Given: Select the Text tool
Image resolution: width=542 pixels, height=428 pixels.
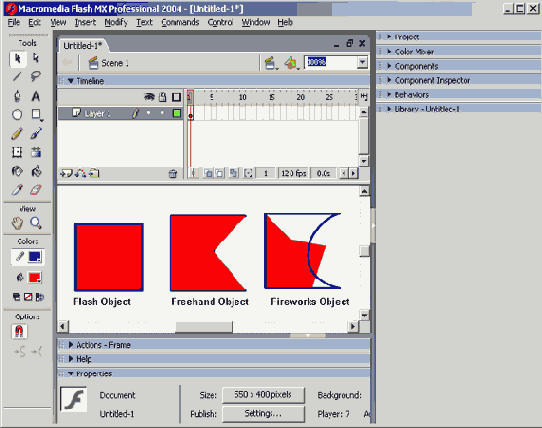Looking at the screenshot, I should 36,96.
